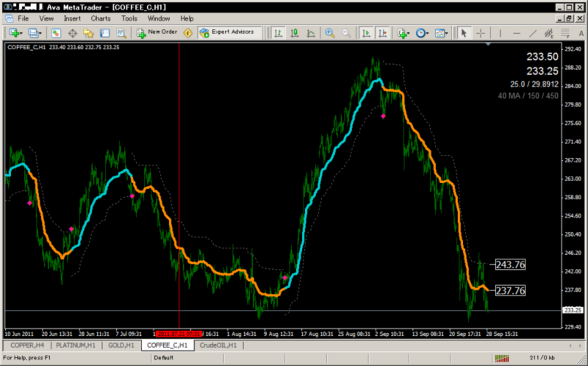Select the vertical line drawing tool

(x=500, y=33)
